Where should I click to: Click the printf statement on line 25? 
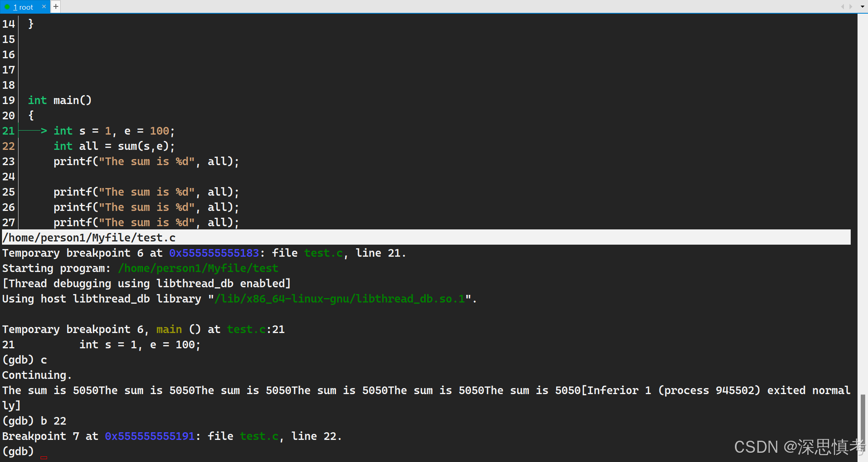pyautogui.click(x=146, y=192)
